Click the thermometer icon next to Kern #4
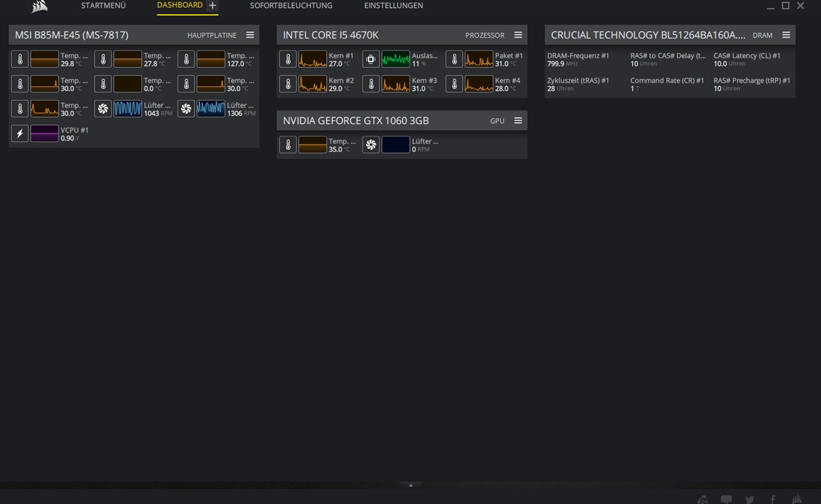This screenshot has width=821, height=504. point(454,84)
